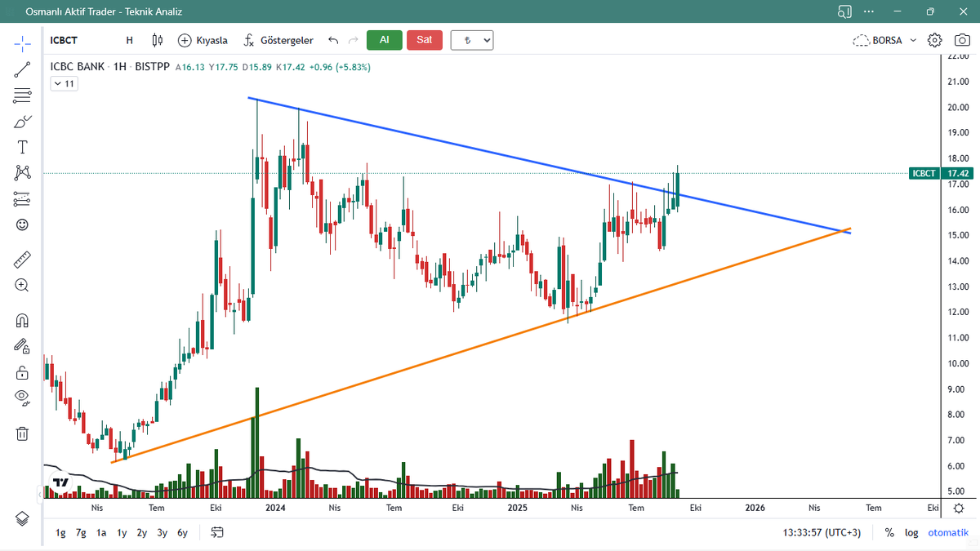
Task: Select the 1g date range
Action: click(x=60, y=532)
